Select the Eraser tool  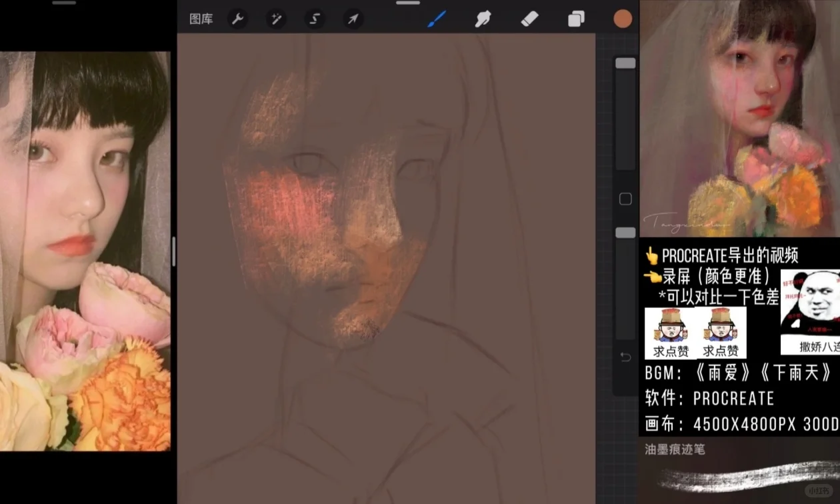coord(529,19)
